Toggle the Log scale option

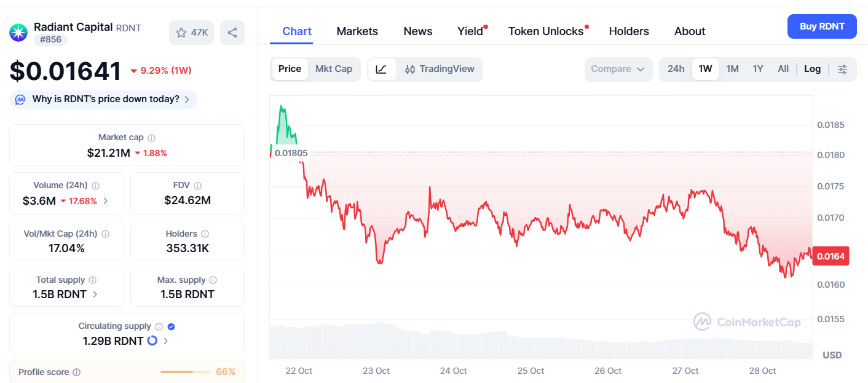pos(812,69)
